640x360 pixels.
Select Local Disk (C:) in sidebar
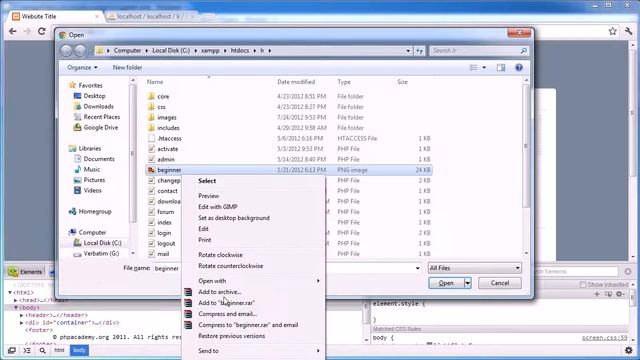102,243
